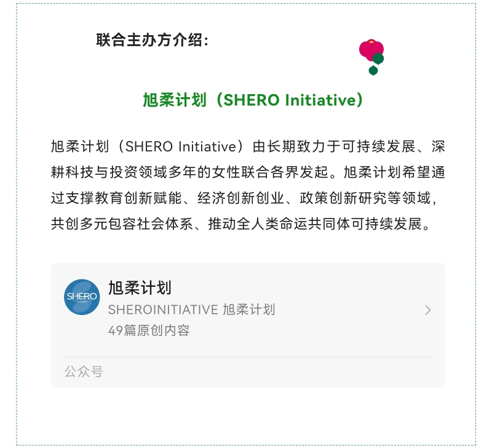
Task: Click the paragraph line beginning 耕科技与投资领域
Action: (247, 172)
